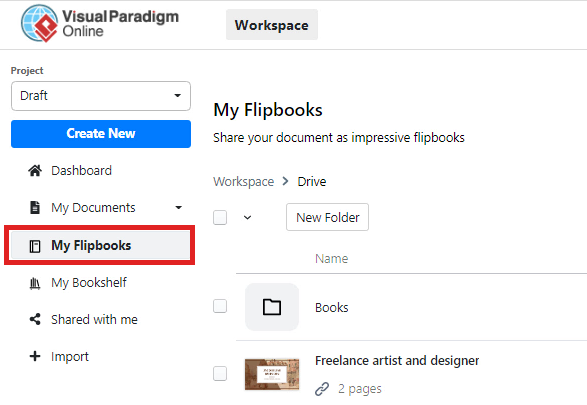Click the My Documents file icon
This screenshot has height=405, width=587.
35,207
